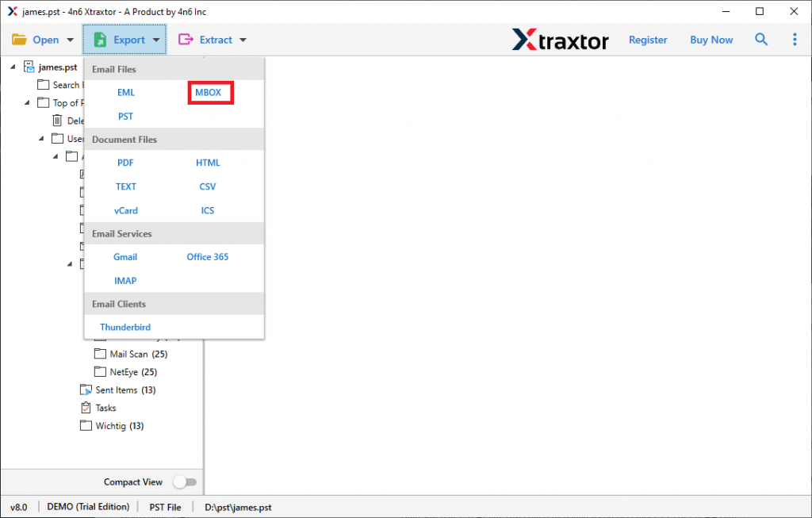The height and width of the screenshot is (518, 812).
Task: Click the Buy Now link
Action: [x=711, y=40]
